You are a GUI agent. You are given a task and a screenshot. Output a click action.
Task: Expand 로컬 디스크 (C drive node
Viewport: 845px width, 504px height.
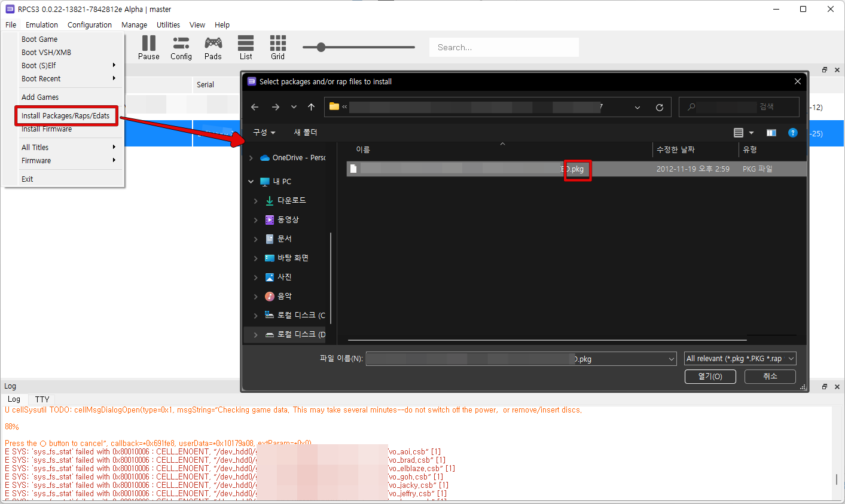[x=255, y=316]
